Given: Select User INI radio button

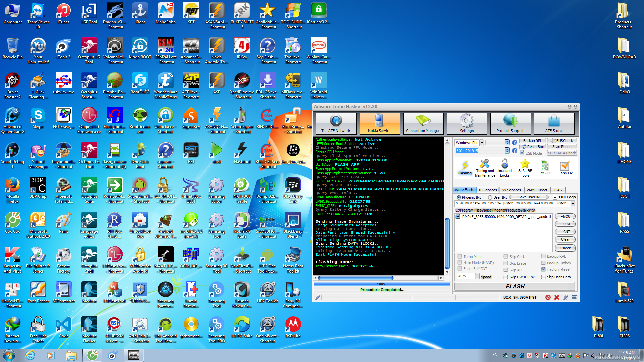Looking at the screenshot, I should (x=490, y=197).
